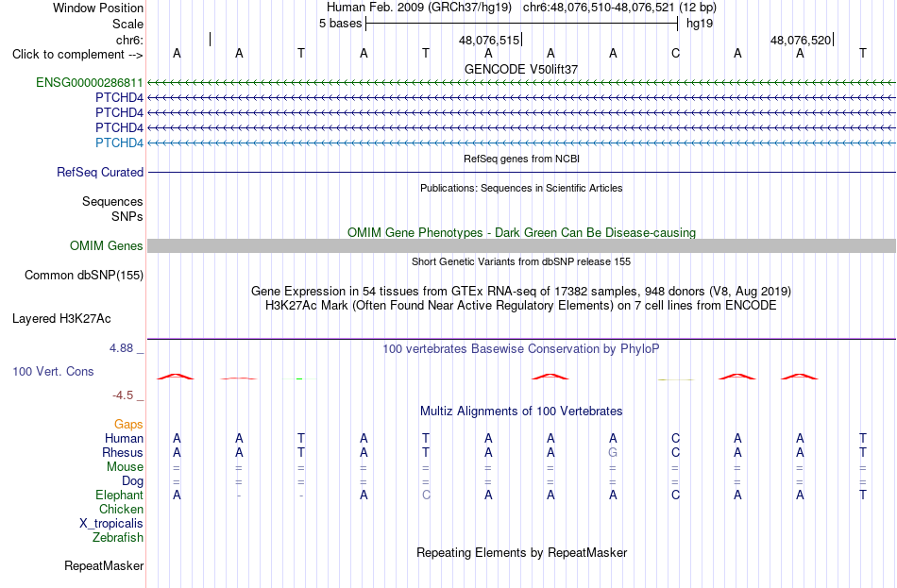Select the 'Mouse' species label

tap(125, 467)
